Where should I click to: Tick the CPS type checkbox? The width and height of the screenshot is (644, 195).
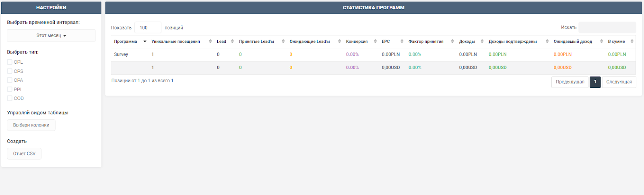[10, 71]
